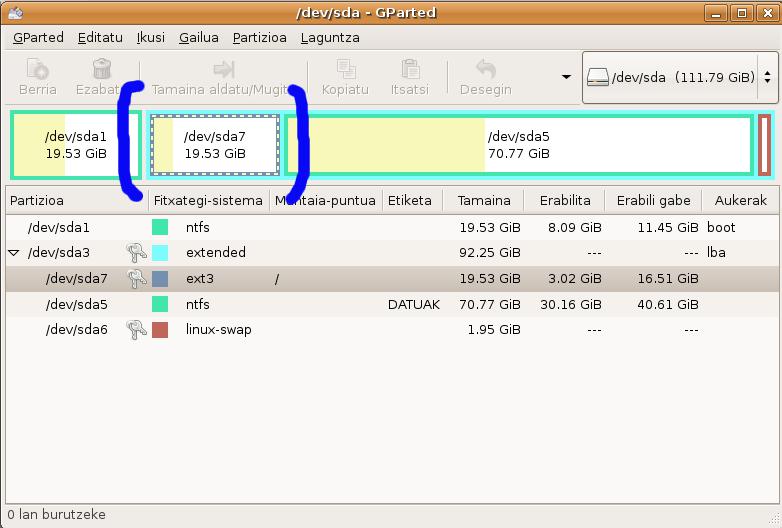Close the GParted window

tap(768, 13)
